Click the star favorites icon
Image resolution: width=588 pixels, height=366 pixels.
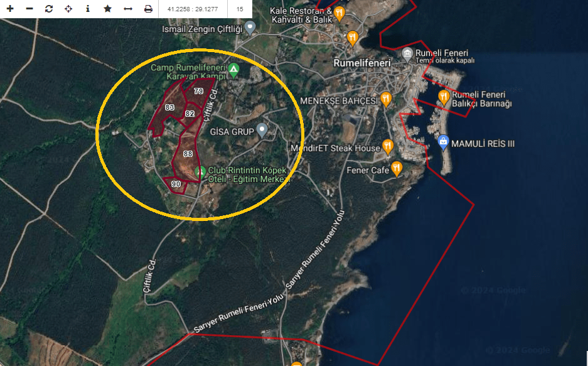click(x=108, y=9)
